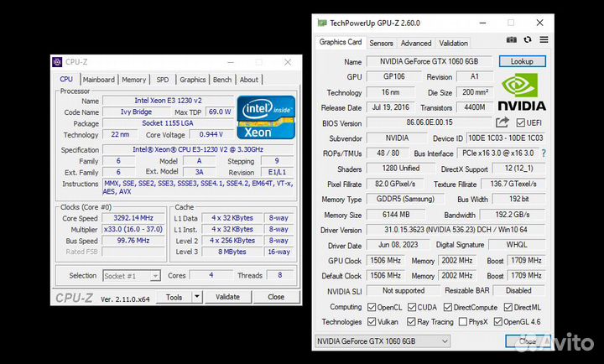The height and width of the screenshot is (364, 604).
Task: Toggle the DirectCompute checkbox
Action: [448, 307]
